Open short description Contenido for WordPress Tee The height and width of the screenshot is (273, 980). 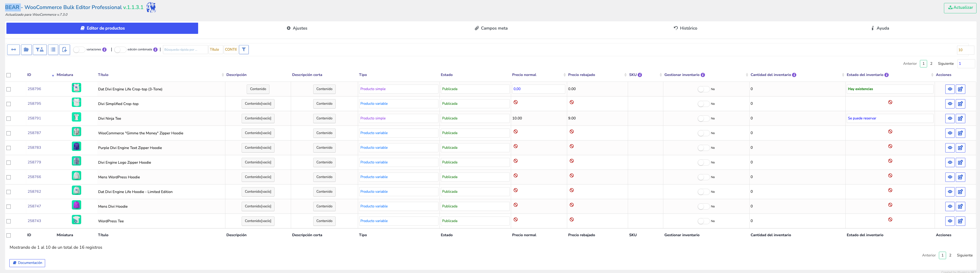tap(324, 221)
